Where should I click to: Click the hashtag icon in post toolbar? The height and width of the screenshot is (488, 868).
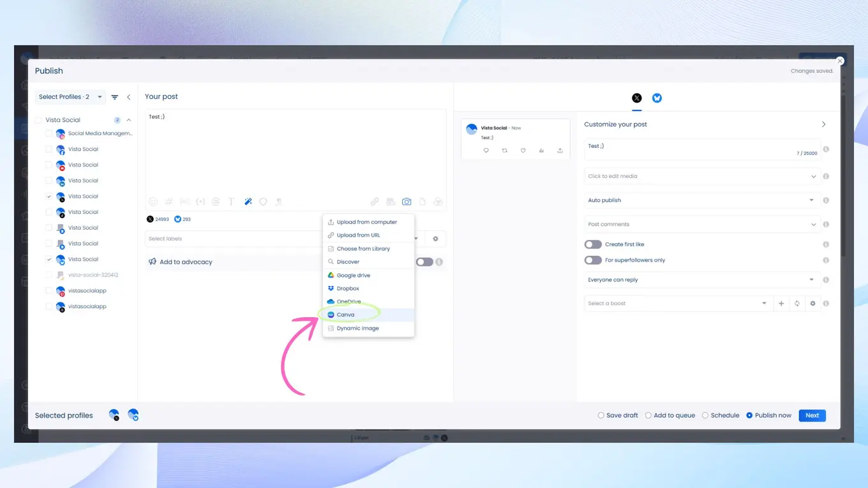tap(169, 202)
